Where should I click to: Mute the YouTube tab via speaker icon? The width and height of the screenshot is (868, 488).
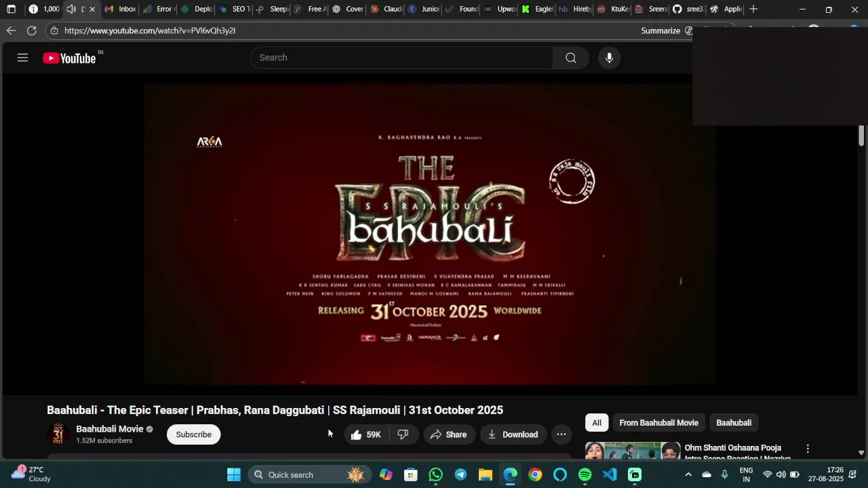point(71,9)
